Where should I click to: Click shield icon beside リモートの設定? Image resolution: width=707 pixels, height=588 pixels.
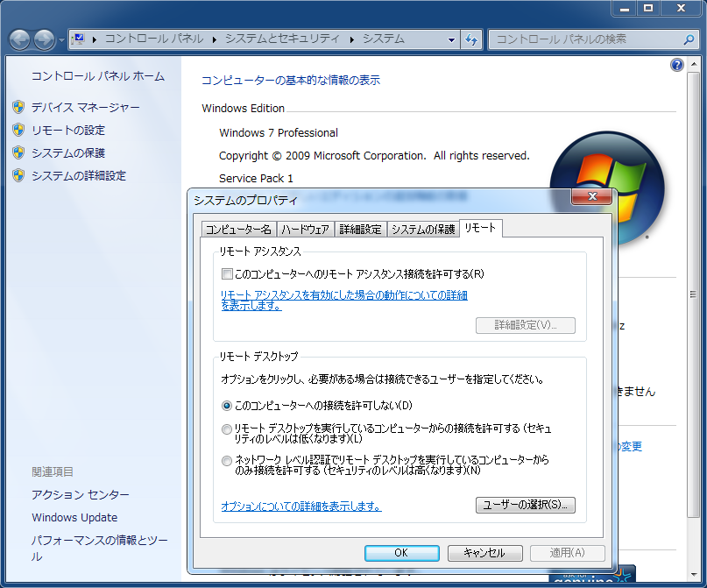[x=18, y=130]
